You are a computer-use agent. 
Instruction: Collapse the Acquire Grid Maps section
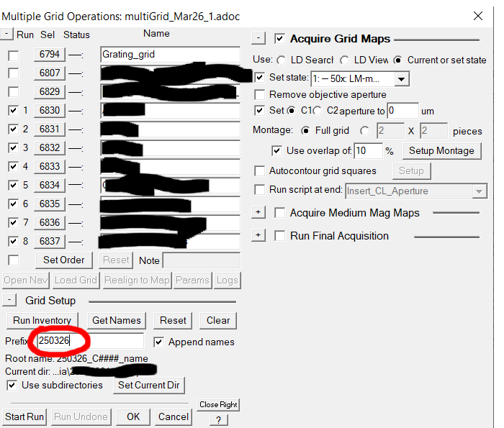258,38
